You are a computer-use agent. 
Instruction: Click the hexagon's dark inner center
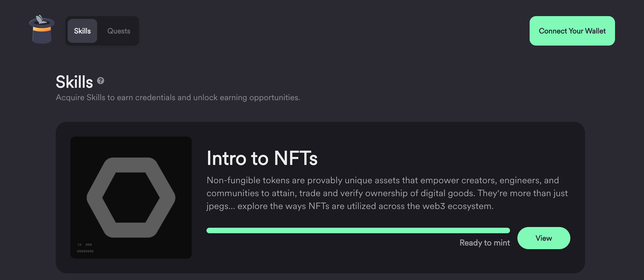(x=131, y=197)
